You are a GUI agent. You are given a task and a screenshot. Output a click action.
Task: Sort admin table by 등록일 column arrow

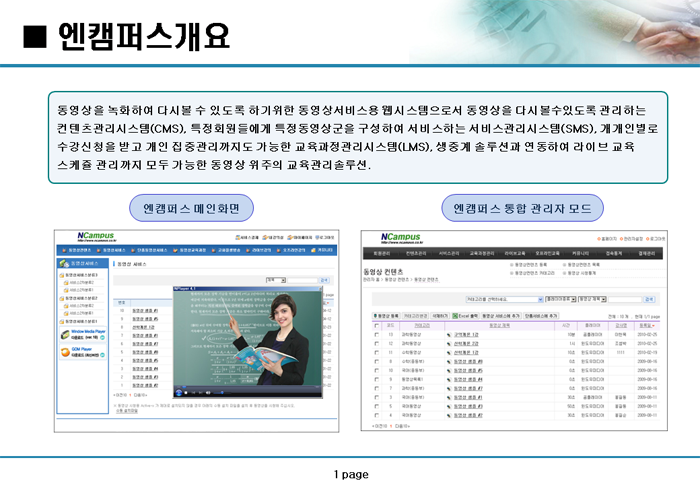[x=654, y=326]
